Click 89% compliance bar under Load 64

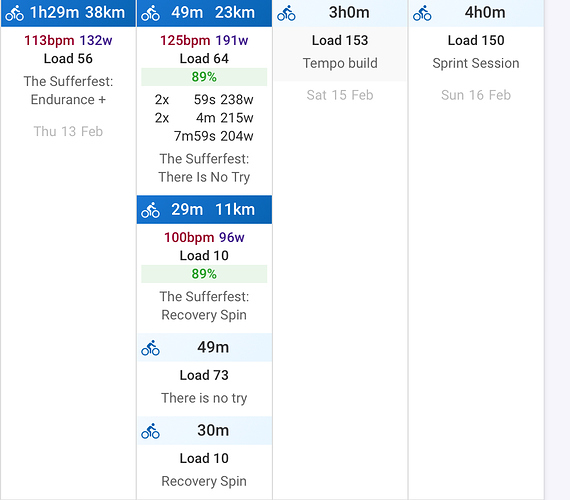(204, 77)
